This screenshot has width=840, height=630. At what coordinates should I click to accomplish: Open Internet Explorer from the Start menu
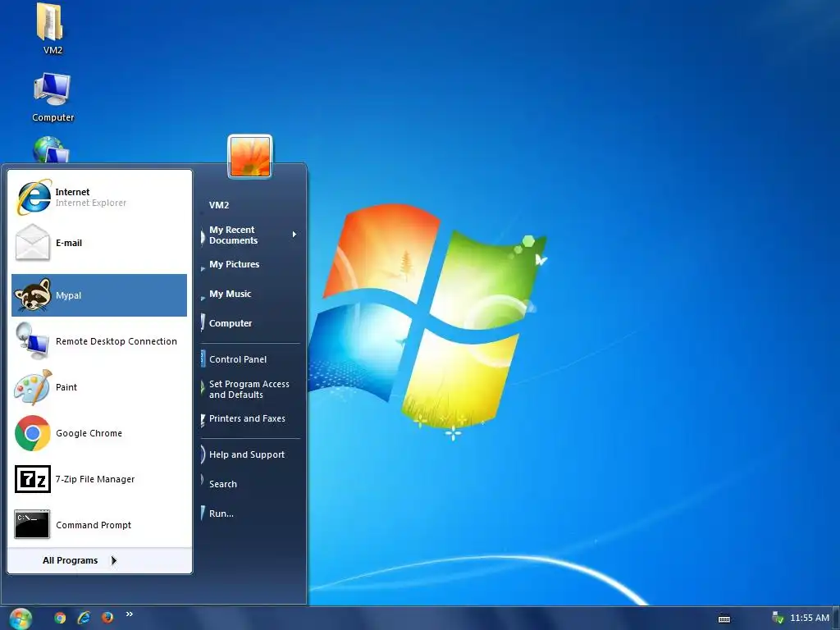(99, 197)
